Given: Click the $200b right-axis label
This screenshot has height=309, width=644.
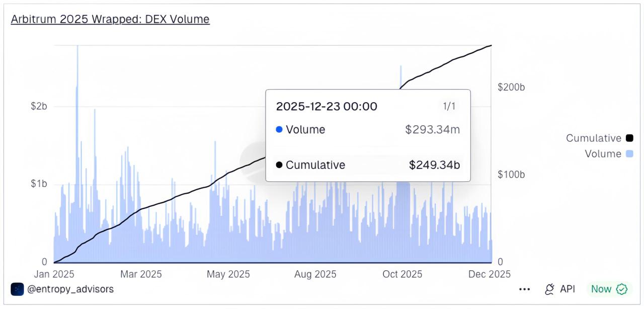Looking at the screenshot, I should (x=511, y=87).
